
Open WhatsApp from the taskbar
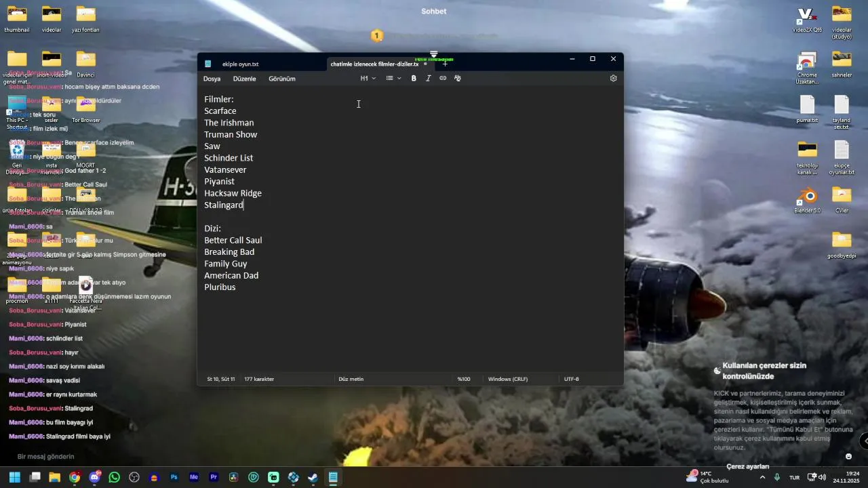coord(114,477)
